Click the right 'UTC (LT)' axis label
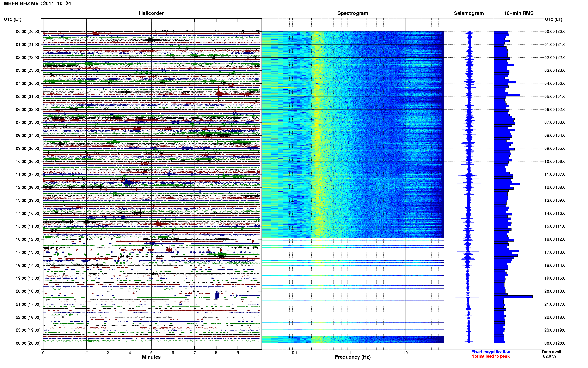Image resolution: width=588 pixels, height=368 pixels. (553, 19)
